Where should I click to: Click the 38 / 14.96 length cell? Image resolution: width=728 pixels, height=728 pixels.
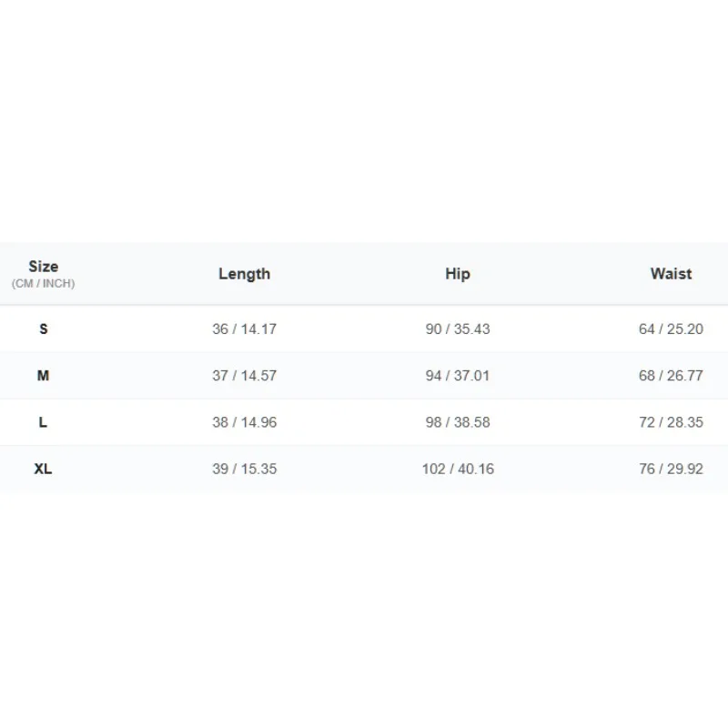click(x=244, y=422)
